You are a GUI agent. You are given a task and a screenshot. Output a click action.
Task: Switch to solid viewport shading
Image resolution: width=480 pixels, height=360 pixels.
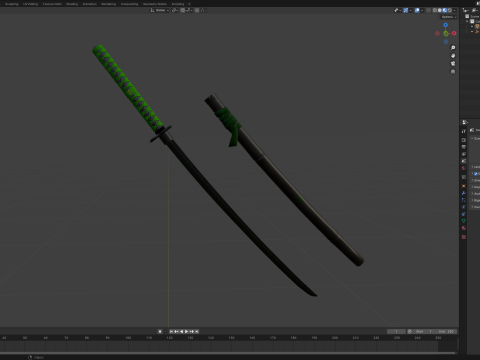(x=440, y=10)
